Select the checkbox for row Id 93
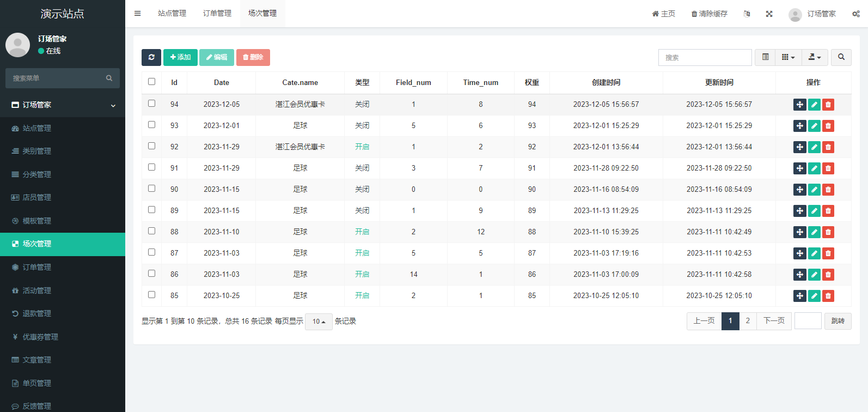This screenshot has width=868, height=412. click(152, 125)
